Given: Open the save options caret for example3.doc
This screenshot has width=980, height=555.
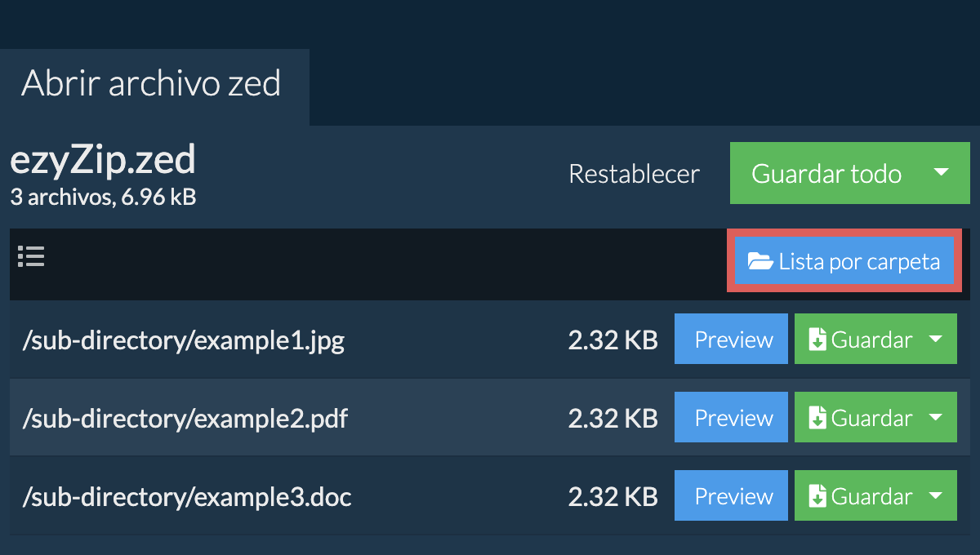Looking at the screenshot, I should pos(937,496).
